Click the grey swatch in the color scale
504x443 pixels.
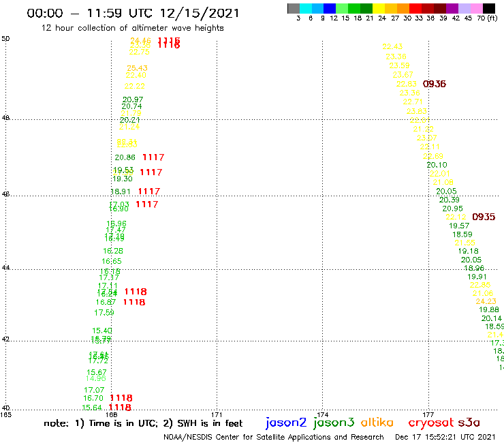click(294, 8)
